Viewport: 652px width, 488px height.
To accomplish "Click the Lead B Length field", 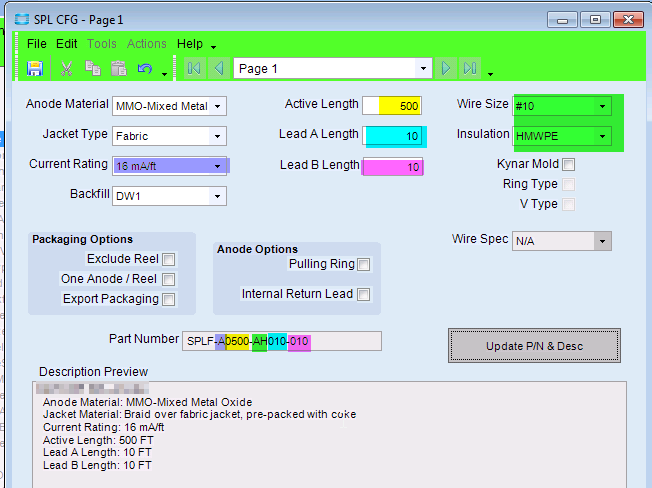I will 393,167.
